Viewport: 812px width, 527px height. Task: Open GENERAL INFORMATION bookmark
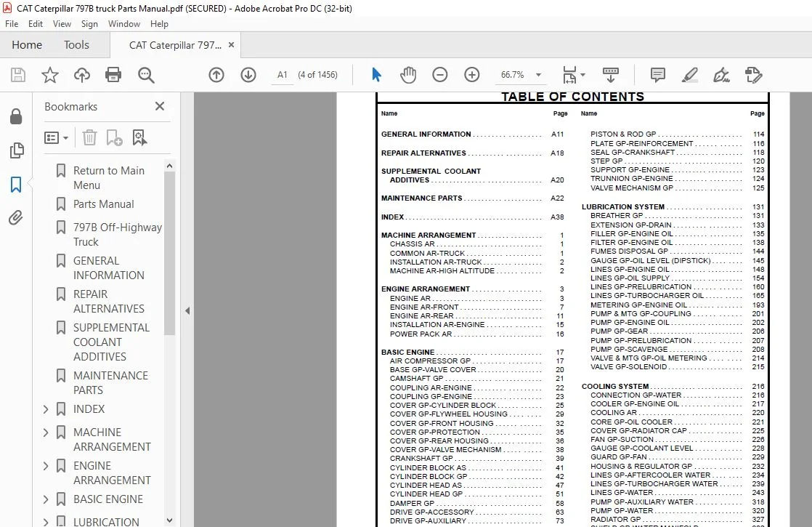pos(109,268)
